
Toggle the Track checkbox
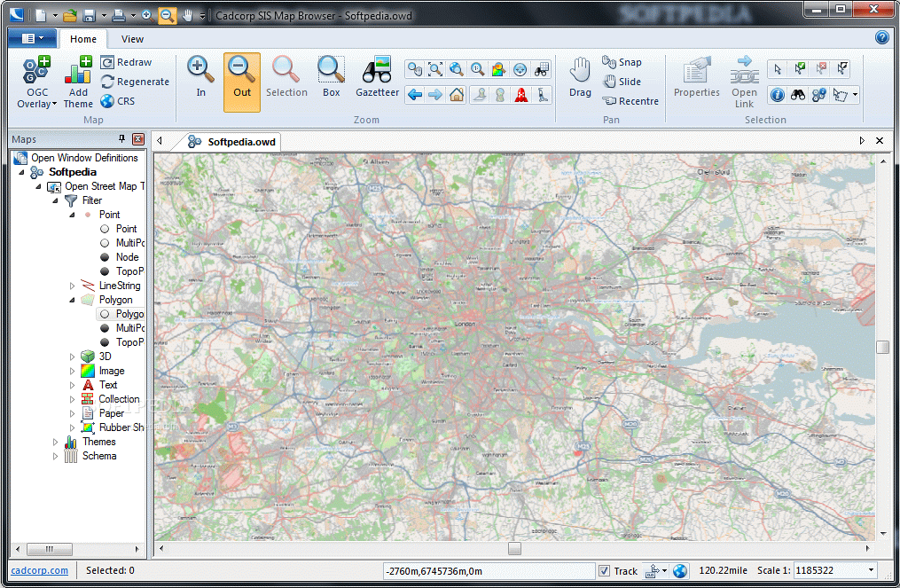tap(604, 571)
